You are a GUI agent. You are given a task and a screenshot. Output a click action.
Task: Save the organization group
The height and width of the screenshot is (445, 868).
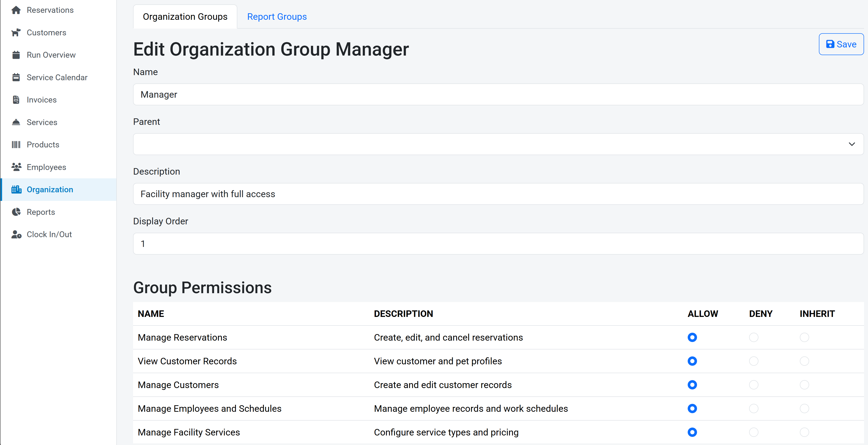click(x=841, y=44)
